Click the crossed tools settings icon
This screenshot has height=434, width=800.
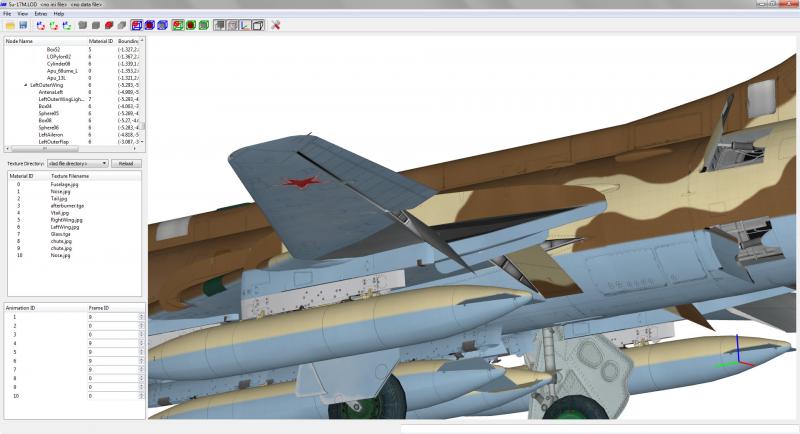[276, 25]
